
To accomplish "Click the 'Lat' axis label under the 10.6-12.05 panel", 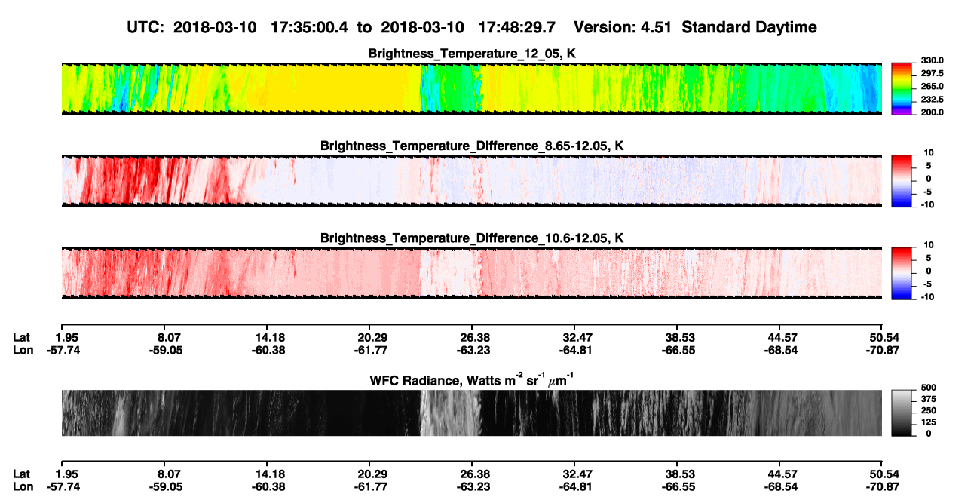I will click(21, 337).
